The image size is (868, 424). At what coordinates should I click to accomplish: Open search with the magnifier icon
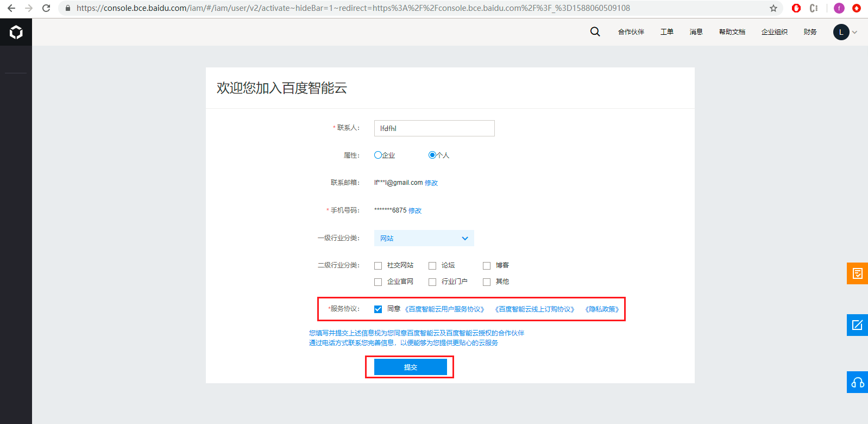tap(595, 32)
